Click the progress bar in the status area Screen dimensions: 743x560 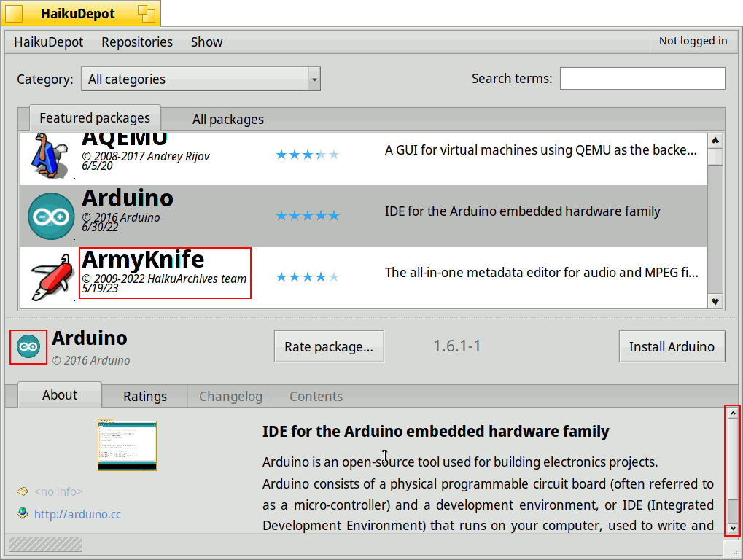tap(45, 545)
